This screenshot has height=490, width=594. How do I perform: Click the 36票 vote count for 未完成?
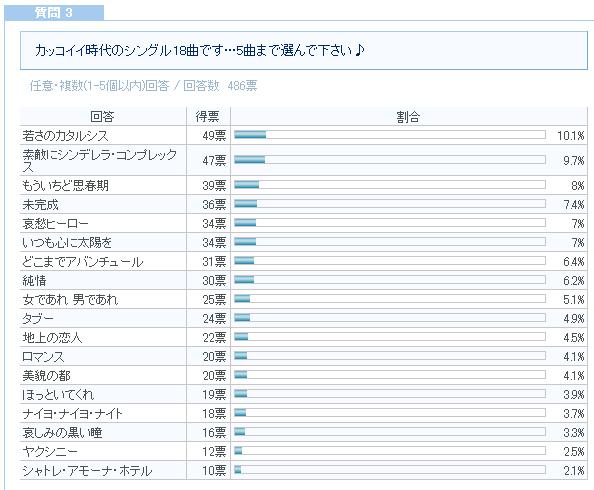tap(214, 205)
